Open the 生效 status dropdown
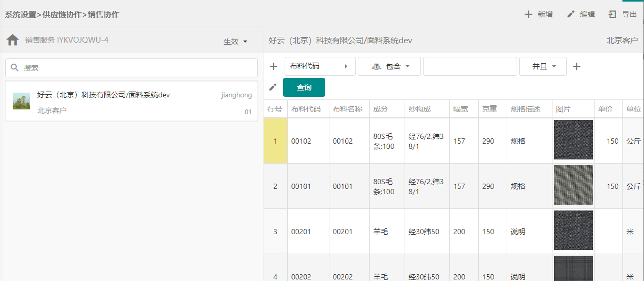 pyautogui.click(x=236, y=42)
